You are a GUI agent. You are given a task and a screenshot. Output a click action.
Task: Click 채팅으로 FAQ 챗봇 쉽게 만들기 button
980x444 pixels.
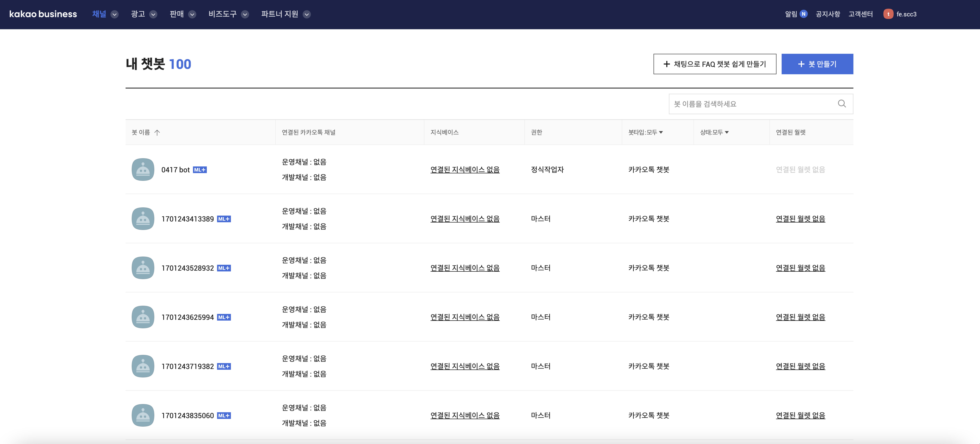[x=715, y=64]
